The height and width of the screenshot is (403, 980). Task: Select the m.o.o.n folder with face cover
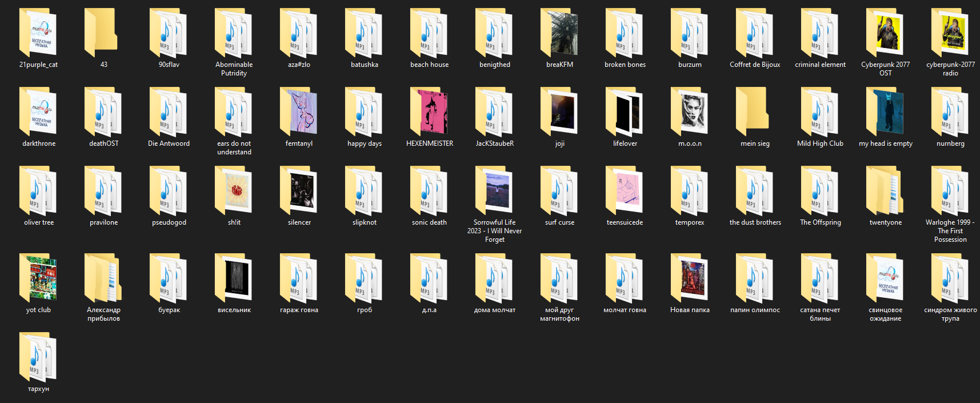[x=690, y=111]
